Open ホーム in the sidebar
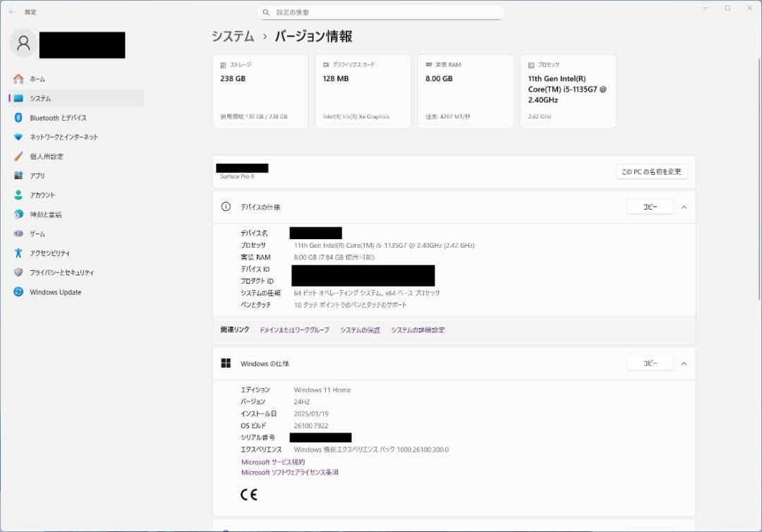The image size is (762, 532). pos(76,79)
